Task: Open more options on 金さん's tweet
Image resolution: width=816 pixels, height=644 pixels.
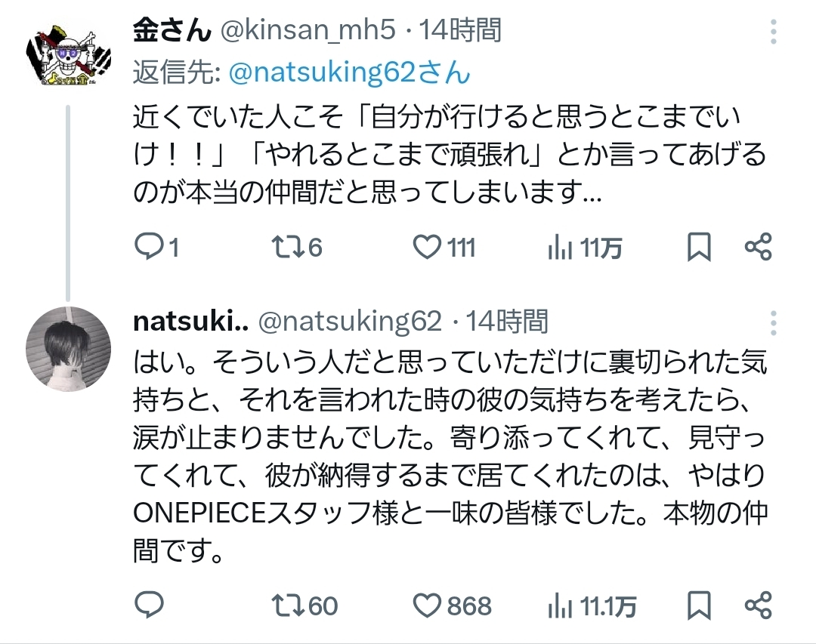Action: click(x=773, y=32)
